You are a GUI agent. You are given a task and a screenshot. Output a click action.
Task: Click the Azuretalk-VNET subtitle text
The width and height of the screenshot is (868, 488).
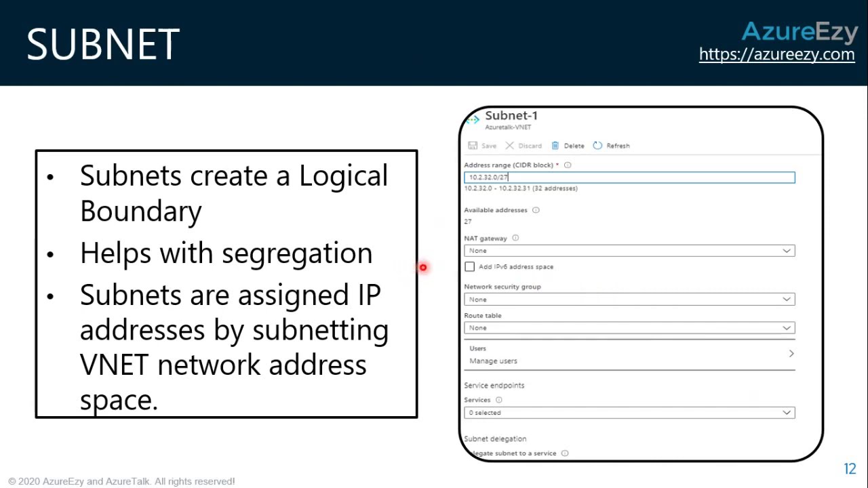(508, 127)
